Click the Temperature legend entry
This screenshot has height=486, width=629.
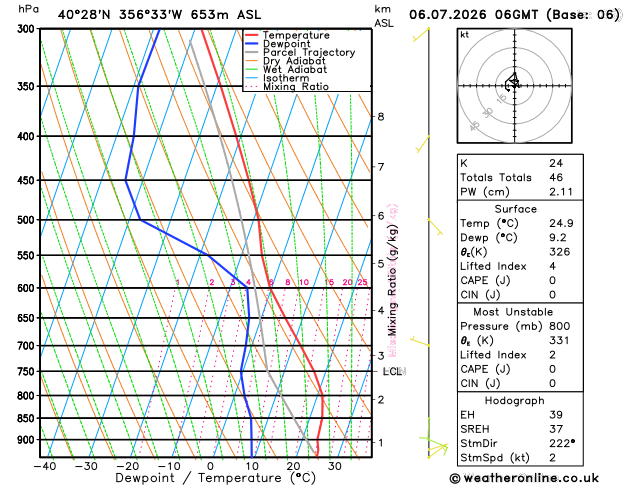click(x=296, y=35)
